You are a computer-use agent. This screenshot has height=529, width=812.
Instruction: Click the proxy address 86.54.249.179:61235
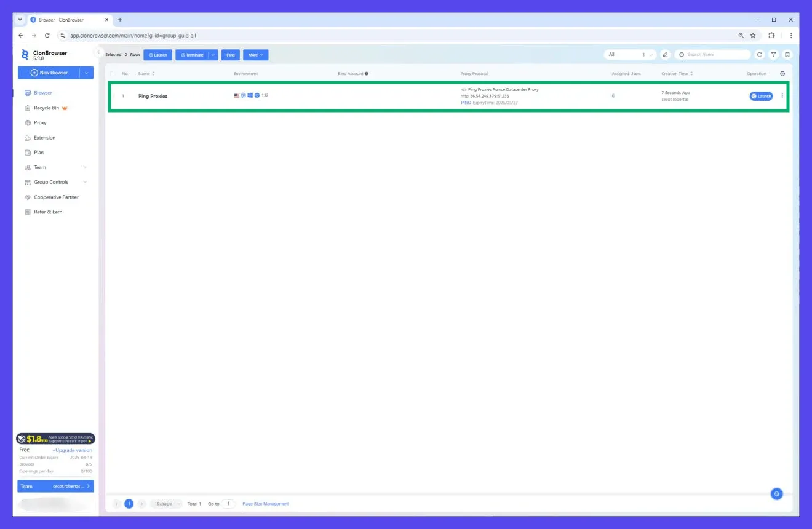489,96
